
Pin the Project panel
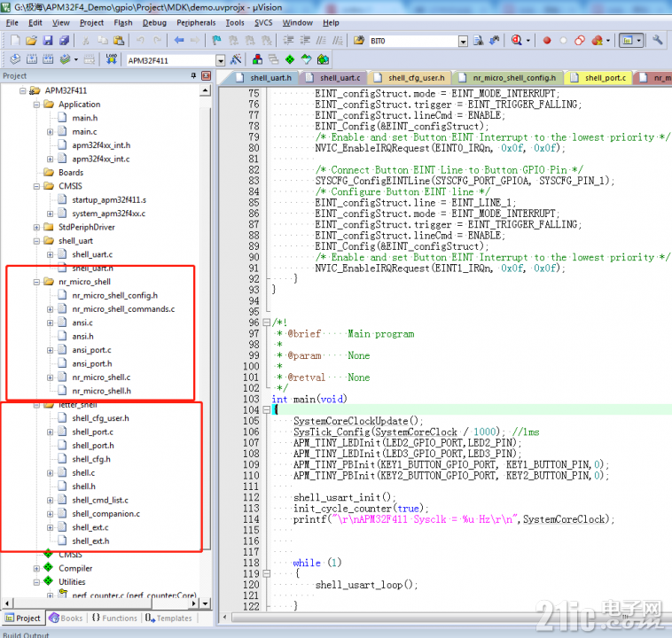[194, 76]
